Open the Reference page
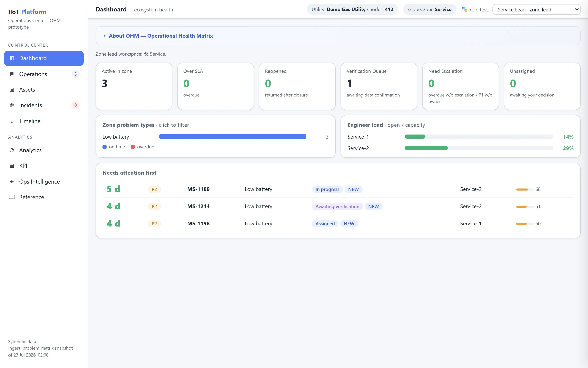Viewport: 588px width, 368px height. (44, 197)
